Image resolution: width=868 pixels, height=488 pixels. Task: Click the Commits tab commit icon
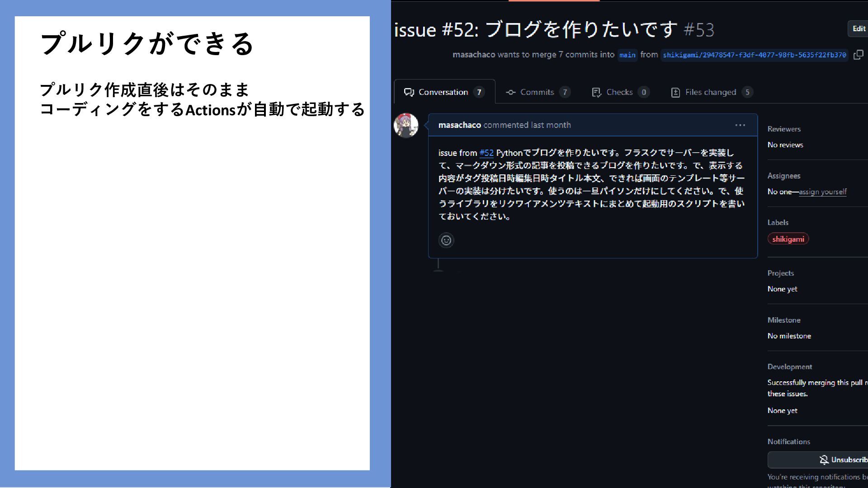pyautogui.click(x=510, y=92)
